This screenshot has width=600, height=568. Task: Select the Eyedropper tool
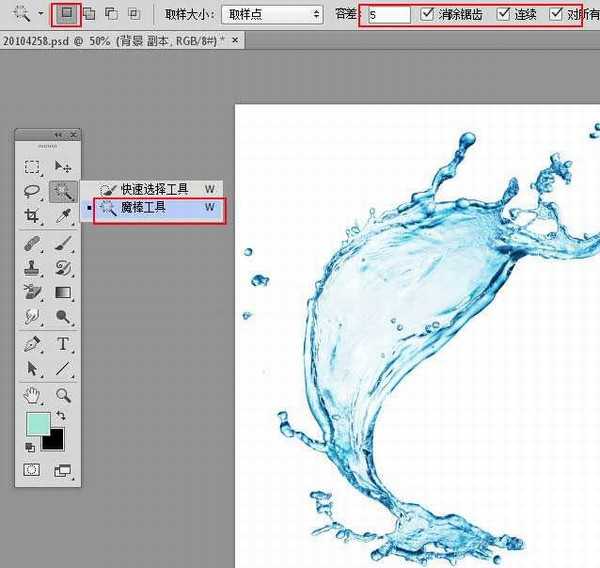pyautogui.click(x=63, y=216)
